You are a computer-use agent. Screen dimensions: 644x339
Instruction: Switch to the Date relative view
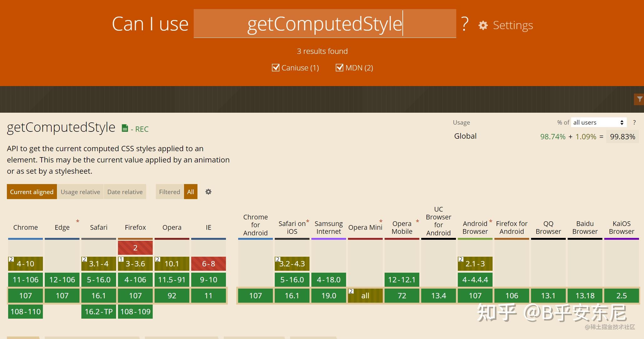125,192
